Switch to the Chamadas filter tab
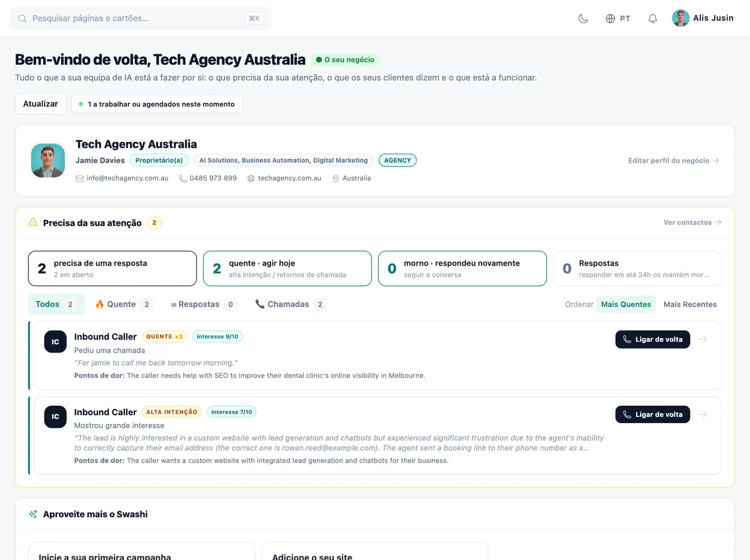The height and width of the screenshot is (560, 750). [291, 305]
